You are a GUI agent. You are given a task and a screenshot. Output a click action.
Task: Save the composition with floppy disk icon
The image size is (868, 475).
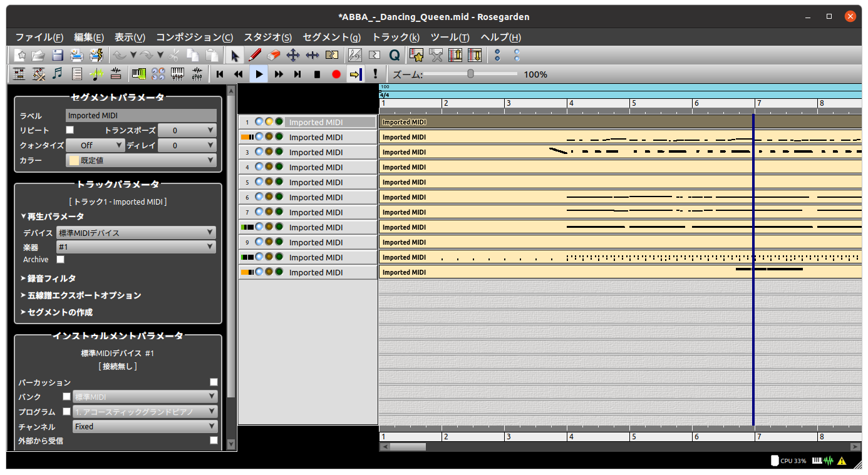pyautogui.click(x=57, y=55)
